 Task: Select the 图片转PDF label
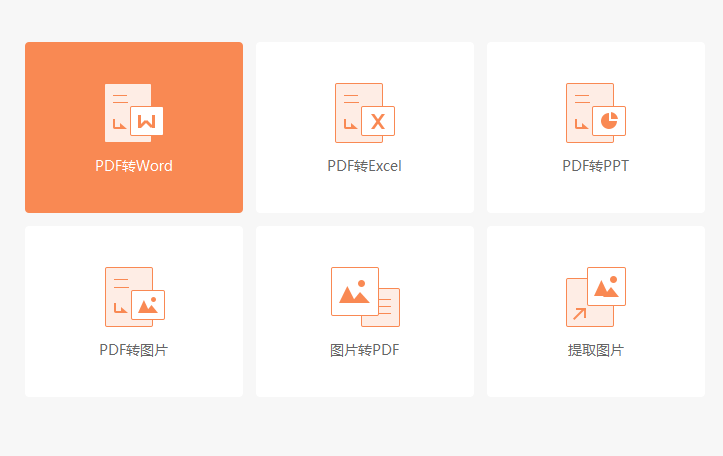coord(364,350)
